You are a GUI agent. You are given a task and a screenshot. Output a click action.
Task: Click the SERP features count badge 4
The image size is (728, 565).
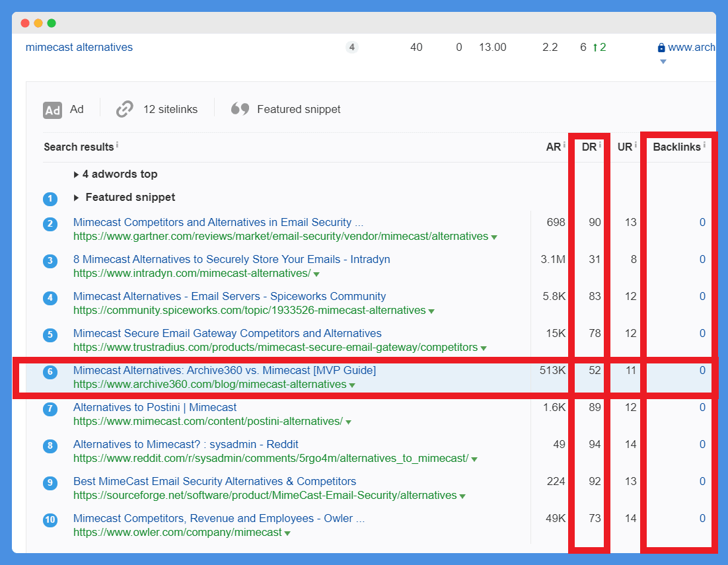352,47
